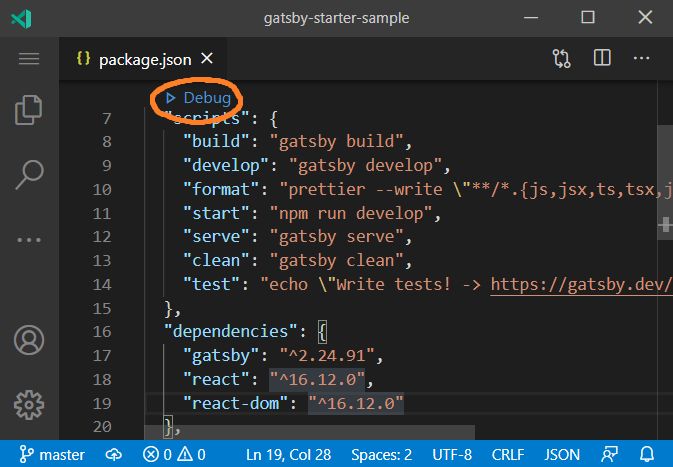
Task: Split the editor to the right
Action: click(x=602, y=58)
